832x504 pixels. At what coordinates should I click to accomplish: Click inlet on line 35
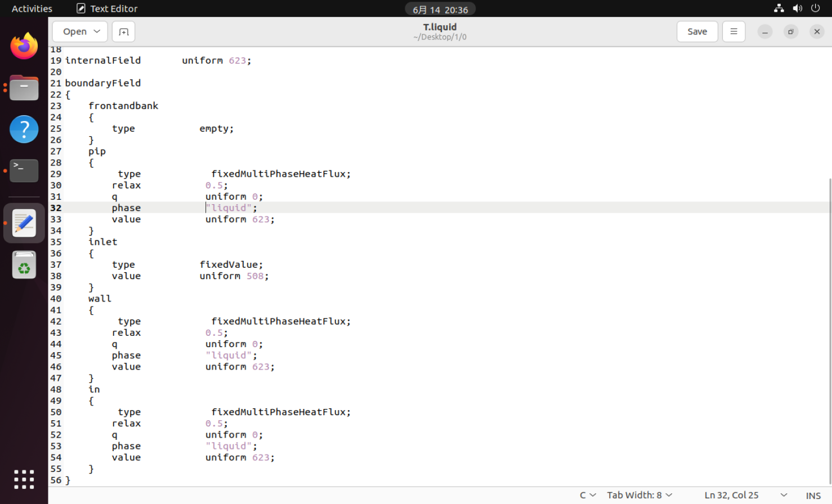pyautogui.click(x=103, y=242)
